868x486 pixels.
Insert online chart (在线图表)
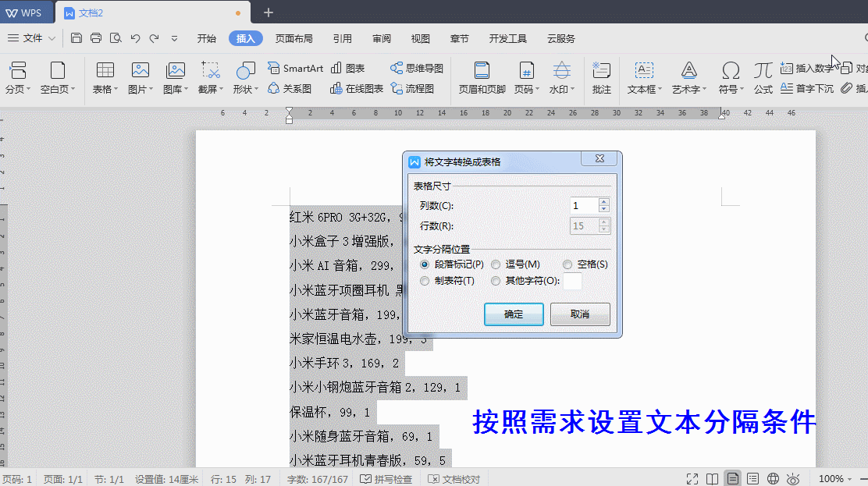tap(357, 89)
